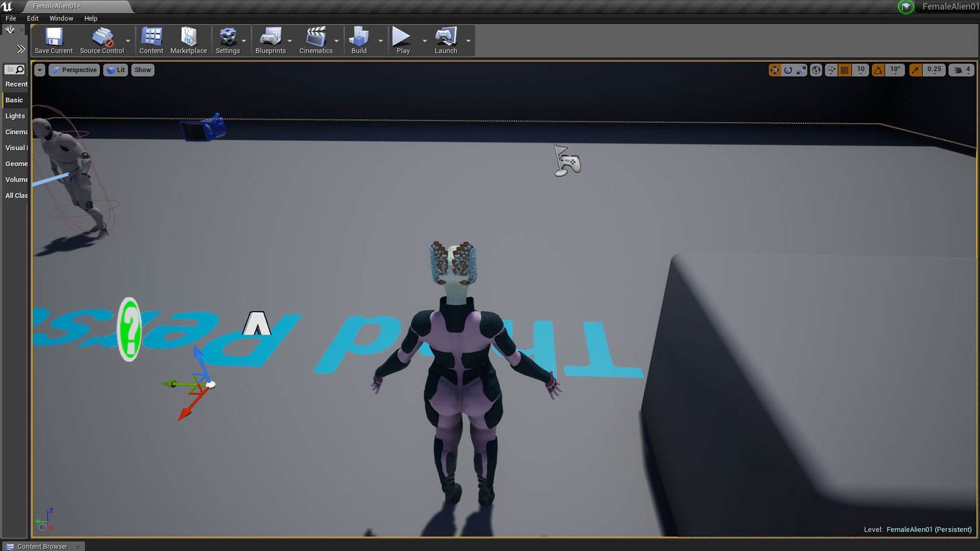Screen dimensions: 980x551
Task: Click the Launch toolbar icon
Action: coord(446,37)
